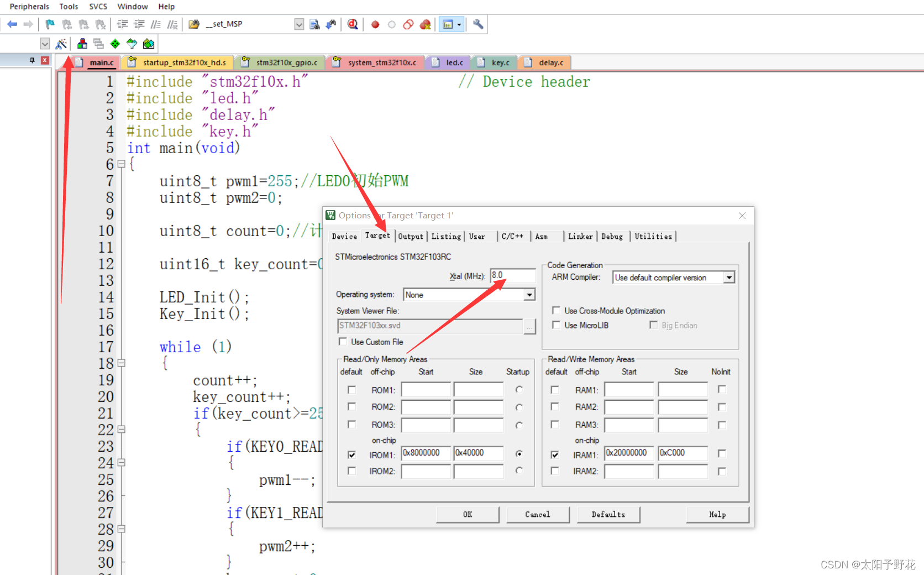Switch to the C/C++ tab
924x575 pixels.
512,236
